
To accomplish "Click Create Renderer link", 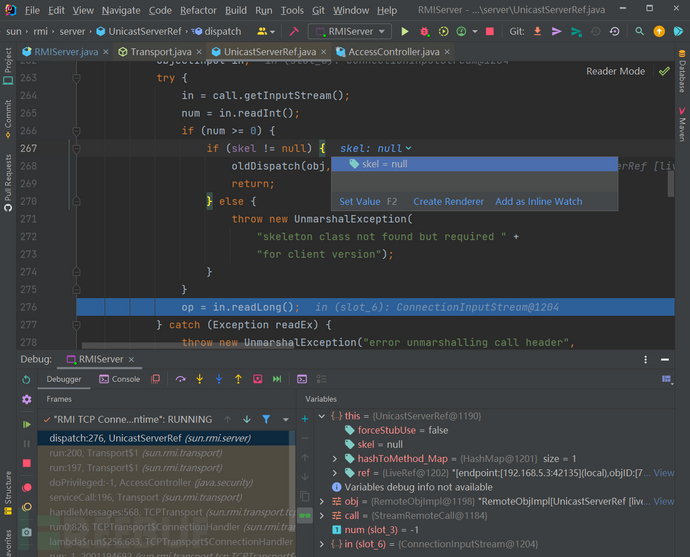I will tap(448, 202).
